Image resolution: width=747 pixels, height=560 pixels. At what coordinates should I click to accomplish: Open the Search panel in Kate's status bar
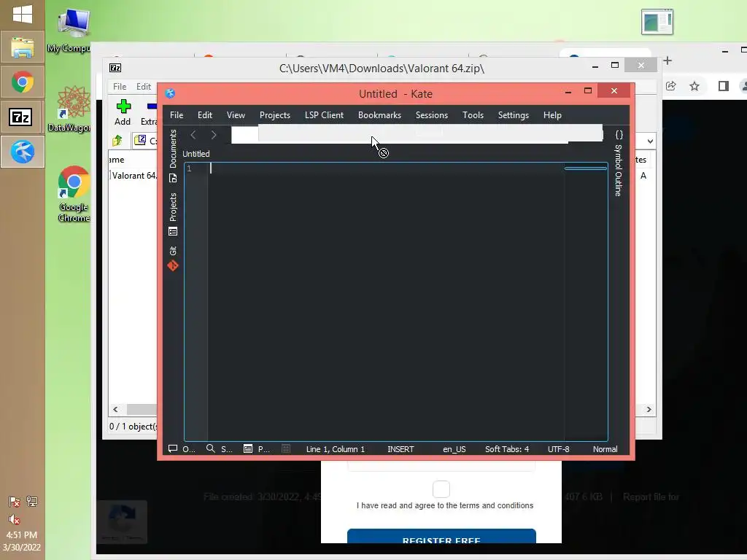click(x=220, y=449)
